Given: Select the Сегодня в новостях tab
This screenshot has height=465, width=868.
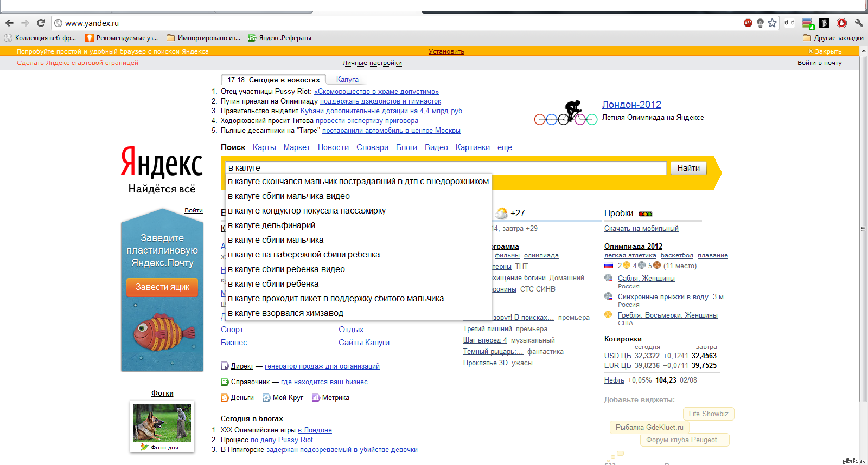Looking at the screenshot, I should [284, 80].
